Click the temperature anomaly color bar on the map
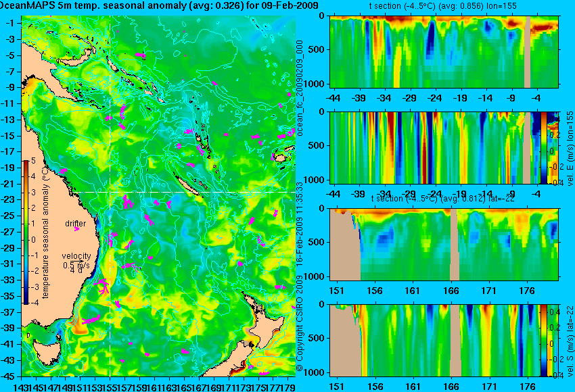 point(26,232)
